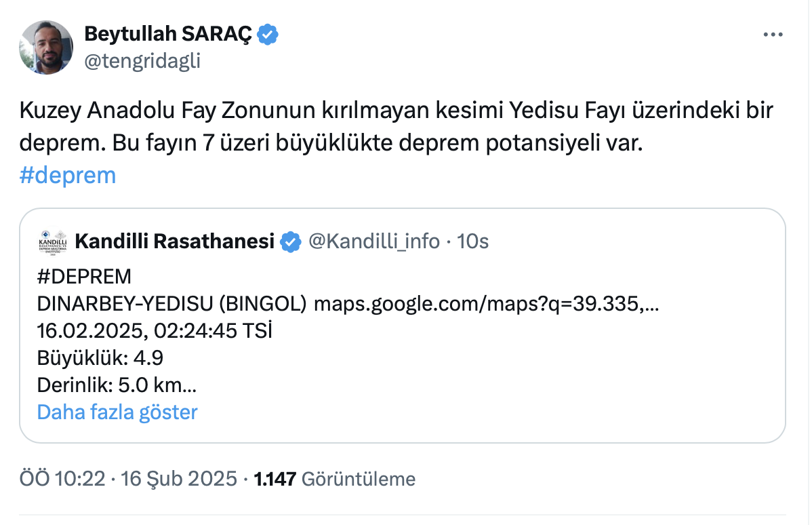Click the 1.147 Görüntüleme view count
This screenshot has height=525, width=812.
(x=334, y=479)
